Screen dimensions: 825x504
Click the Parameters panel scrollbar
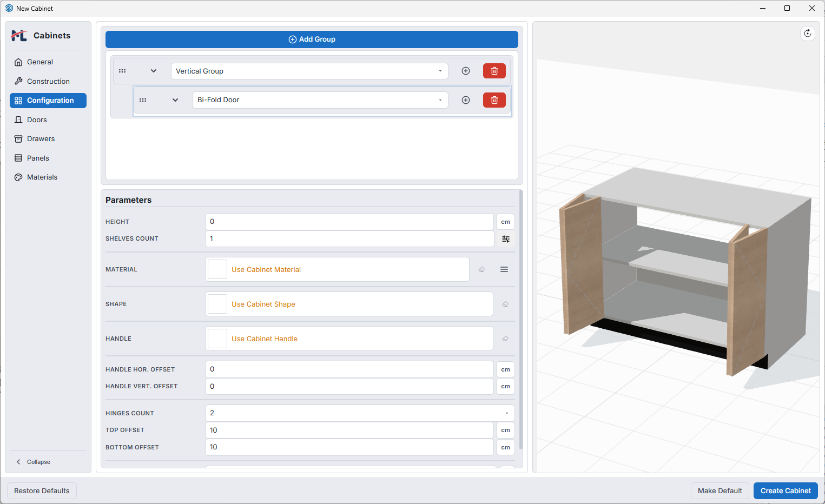coord(521,319)
